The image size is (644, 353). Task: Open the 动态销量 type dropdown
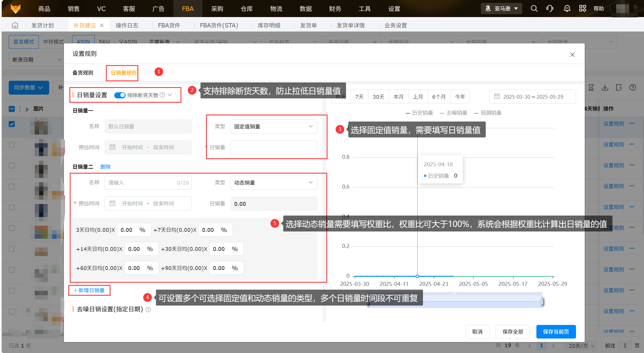coord(274,183)
